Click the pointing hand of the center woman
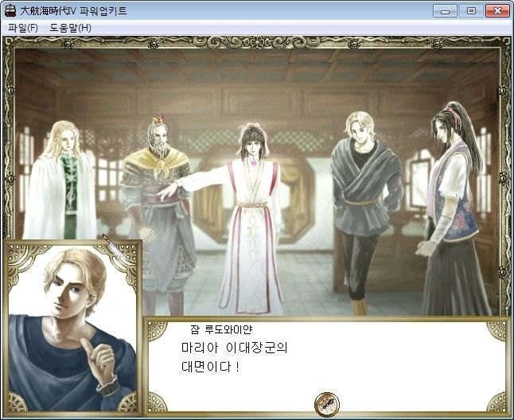The image size is (514, 420). point(168,191)
